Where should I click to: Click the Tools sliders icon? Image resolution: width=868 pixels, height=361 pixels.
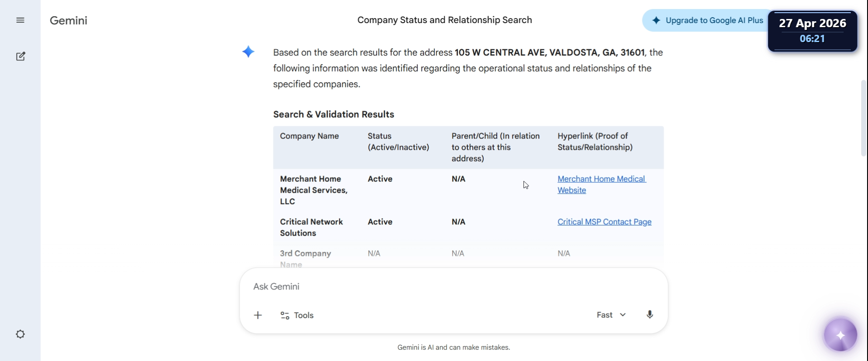[x=285, y=315]
